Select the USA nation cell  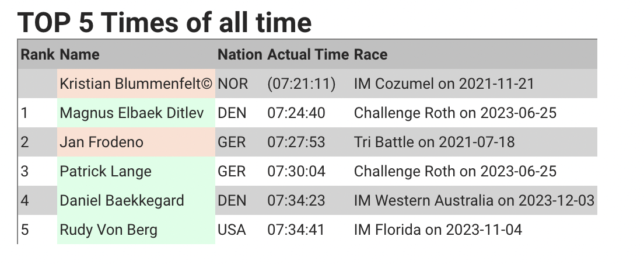[x=232, y=230]
